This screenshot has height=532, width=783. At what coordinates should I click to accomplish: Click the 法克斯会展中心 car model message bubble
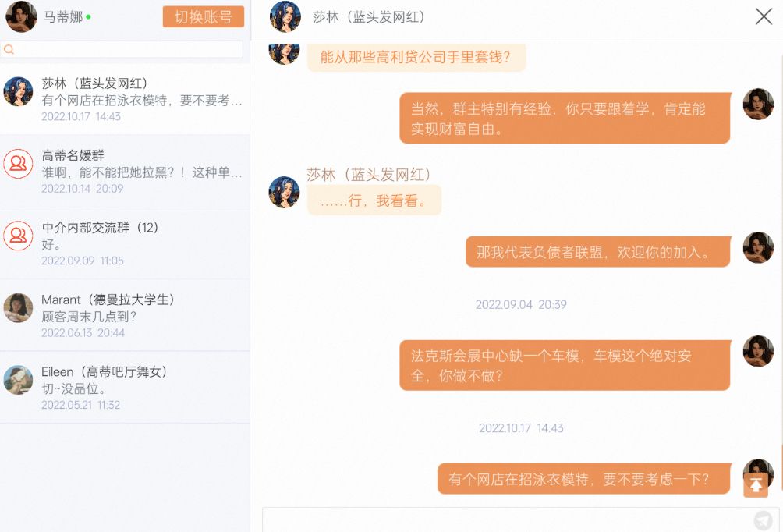[x=564, y=365]
